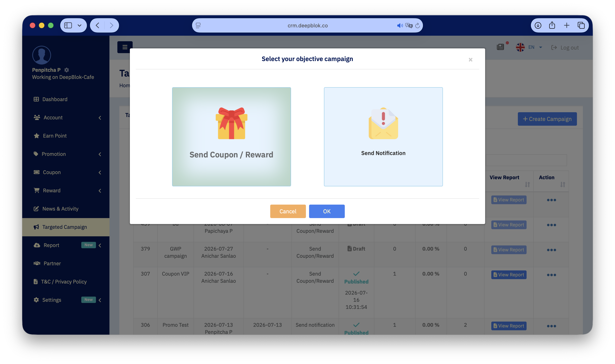This screenshot has width=615, height=364.
Task: Open action menu dots for campaign 306
Action: pyautogui.click(x=551, y=326)
